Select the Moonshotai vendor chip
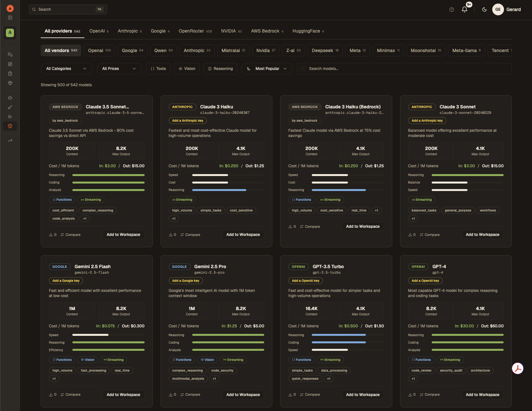Screen dimensions: 532x411 tap(426, 50)
